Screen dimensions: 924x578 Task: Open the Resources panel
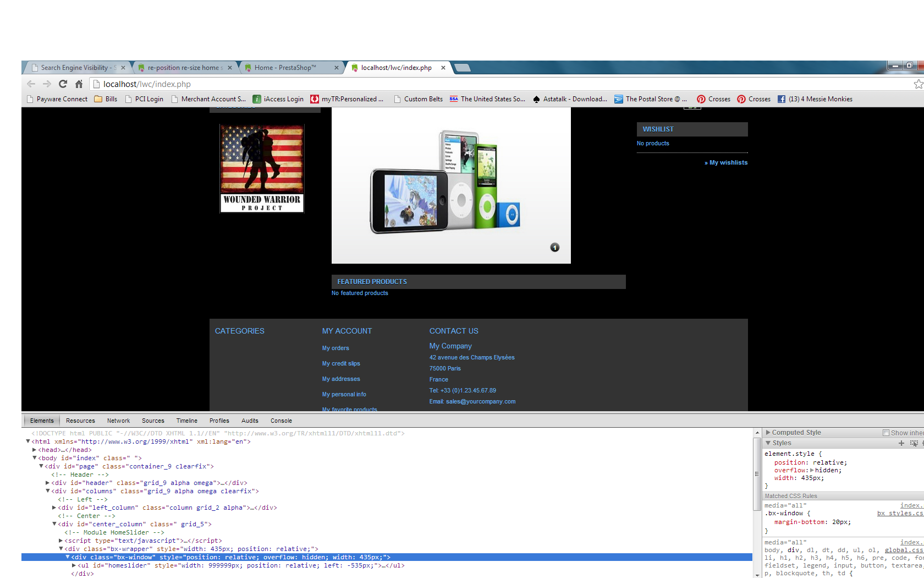[x=80, y=421]
